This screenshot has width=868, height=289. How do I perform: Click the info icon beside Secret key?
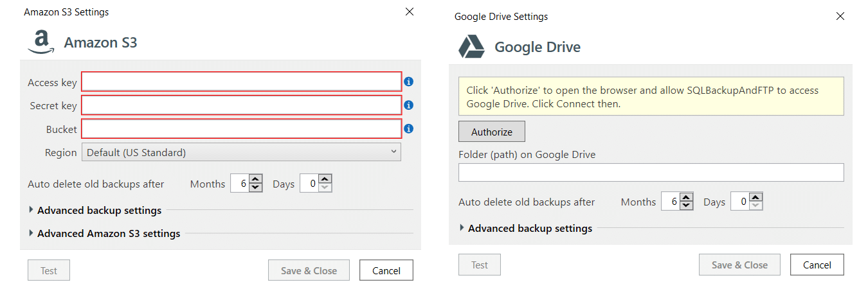click(408, 105)
